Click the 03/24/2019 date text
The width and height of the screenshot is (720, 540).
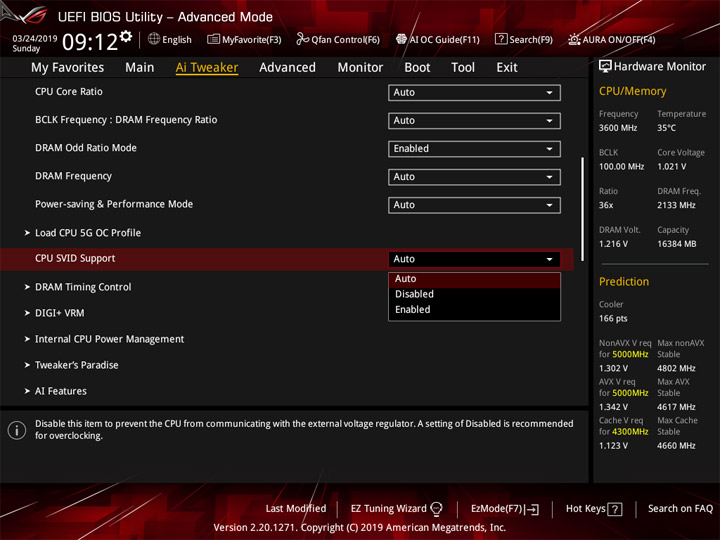[35, 39]
